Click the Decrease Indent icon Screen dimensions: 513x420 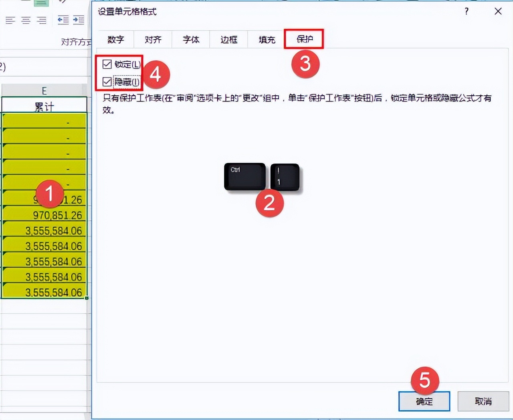coord(63,20)
